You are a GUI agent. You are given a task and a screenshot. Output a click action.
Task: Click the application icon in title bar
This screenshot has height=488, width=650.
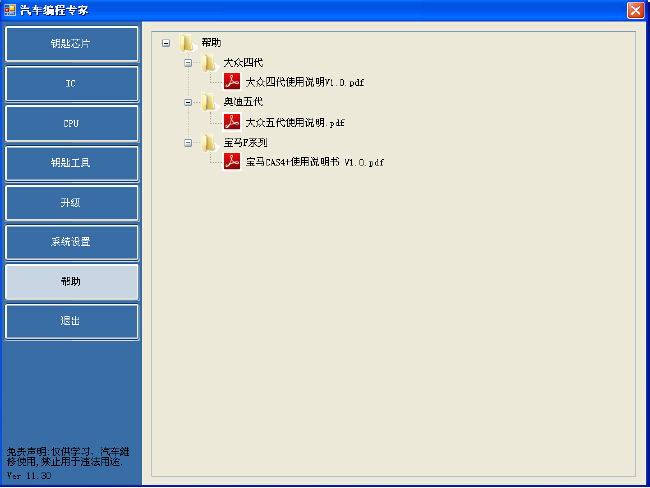coord(10,10)
